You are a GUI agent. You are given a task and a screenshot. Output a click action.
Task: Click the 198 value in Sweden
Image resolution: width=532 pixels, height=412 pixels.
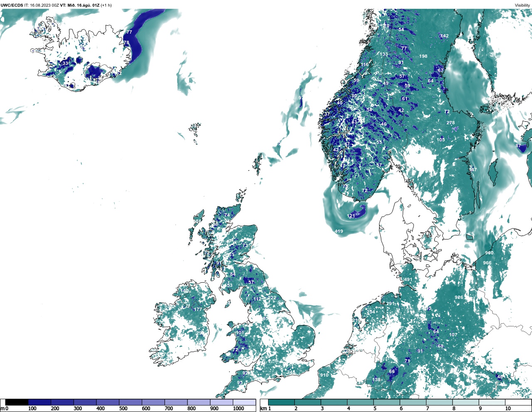click(x=423, y=56)
